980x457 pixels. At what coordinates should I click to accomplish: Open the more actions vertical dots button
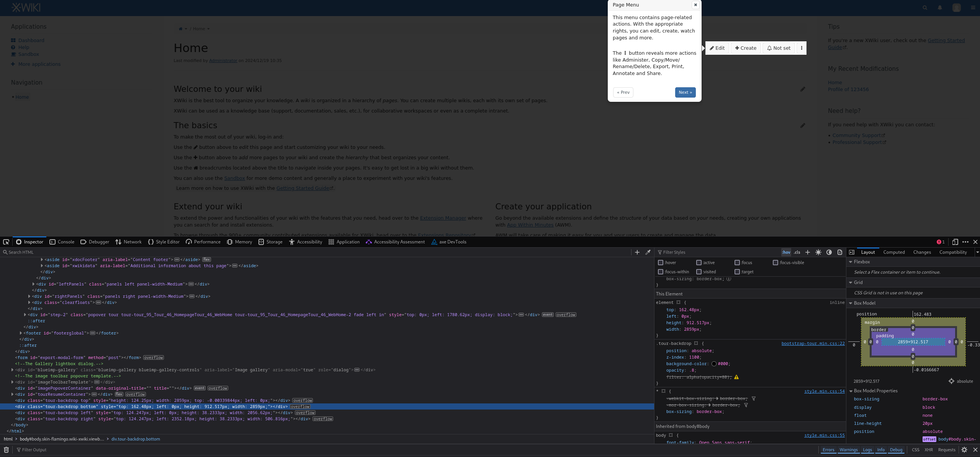(802, 48)
